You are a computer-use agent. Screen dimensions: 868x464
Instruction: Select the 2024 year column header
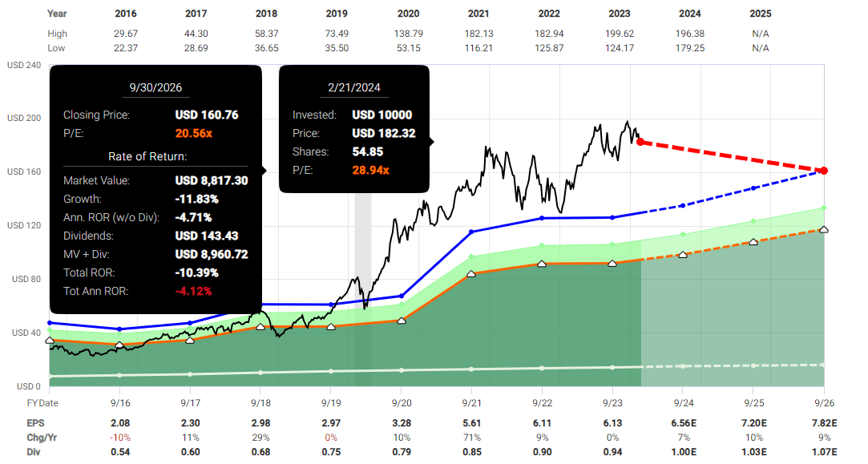(690, 14)
